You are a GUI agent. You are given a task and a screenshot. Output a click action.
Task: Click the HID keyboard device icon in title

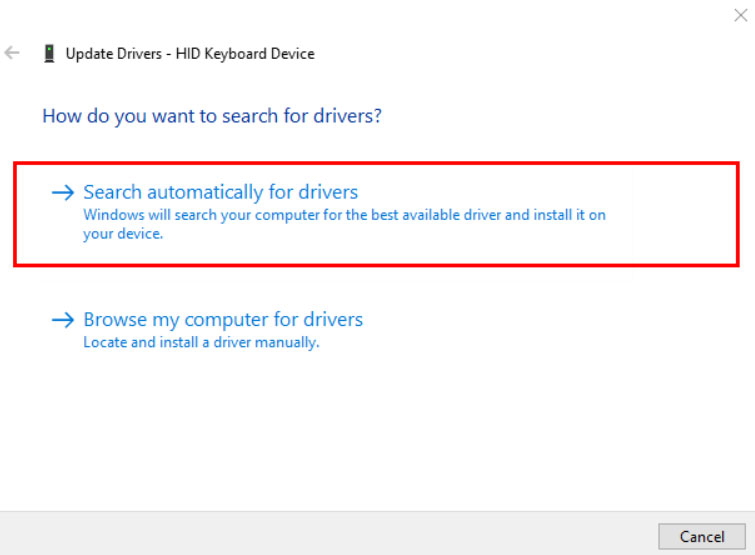(49, 53)
